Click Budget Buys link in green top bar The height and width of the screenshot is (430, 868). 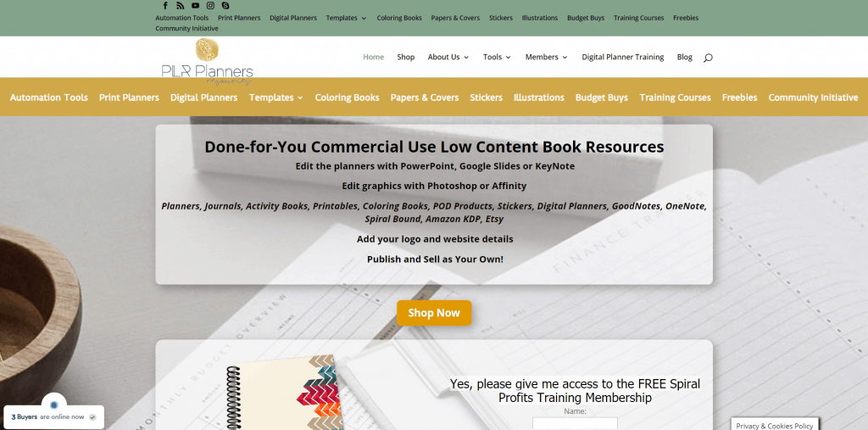(x=586, y=18)
